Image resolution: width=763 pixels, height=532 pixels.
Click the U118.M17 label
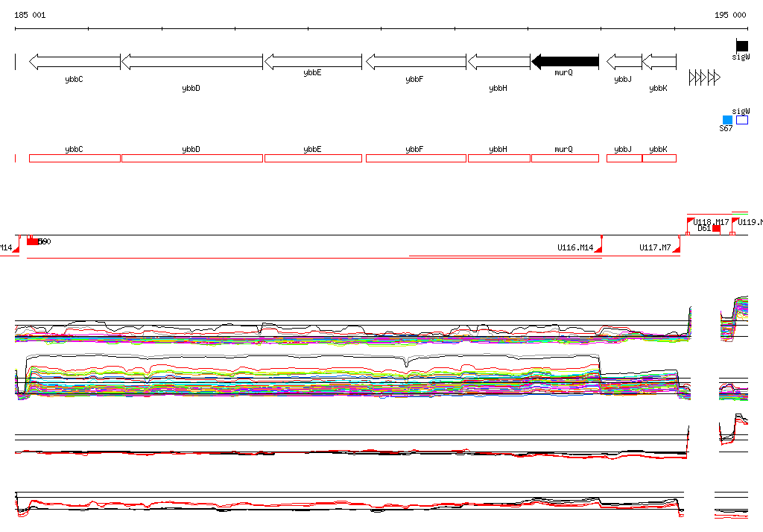711,223
